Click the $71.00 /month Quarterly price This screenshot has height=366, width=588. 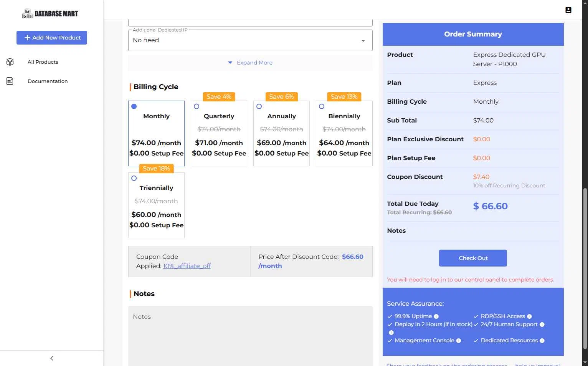click(219, 143)
